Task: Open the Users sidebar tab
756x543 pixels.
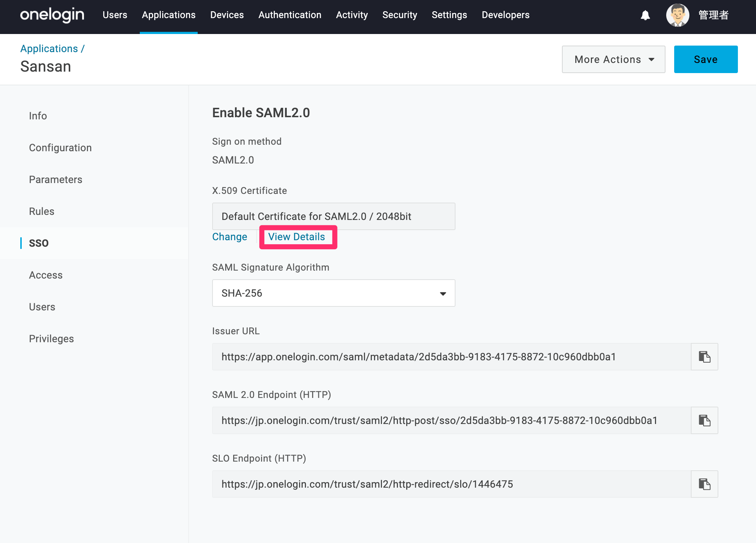Action: [42, 307]
